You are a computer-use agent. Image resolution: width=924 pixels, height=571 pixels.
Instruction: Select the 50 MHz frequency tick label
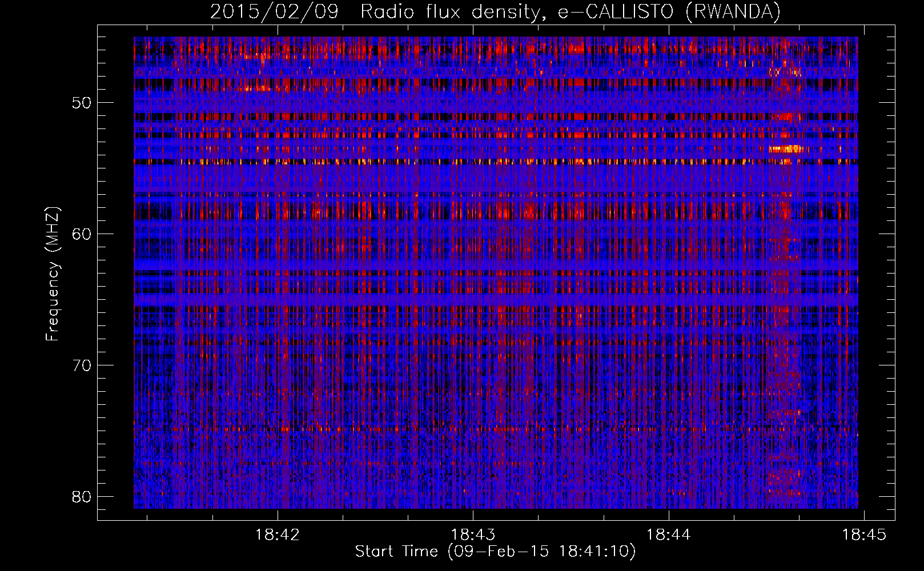pyautogui.click(x=82, y=103)
